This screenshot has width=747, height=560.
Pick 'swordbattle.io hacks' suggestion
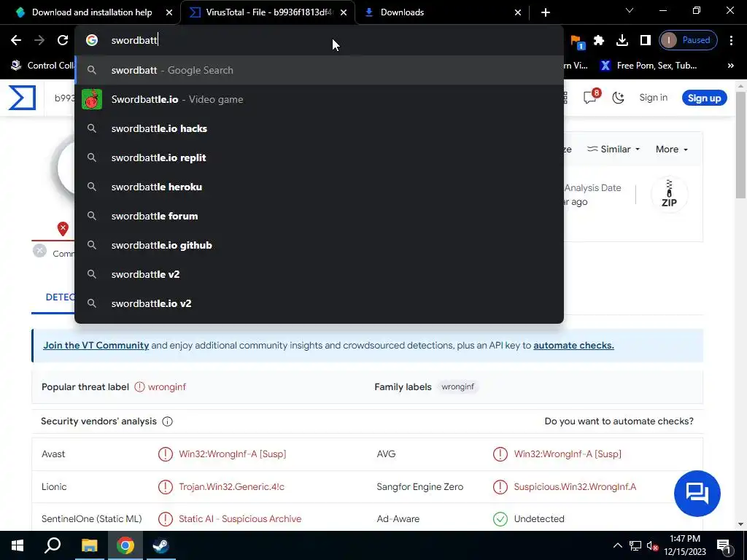pos(320,128)
